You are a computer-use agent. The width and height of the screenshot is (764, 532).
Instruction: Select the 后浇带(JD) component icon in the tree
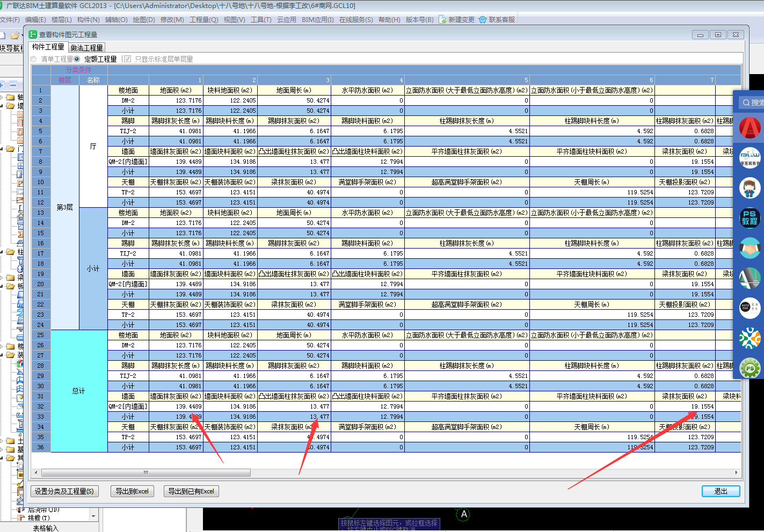[21, 509]
